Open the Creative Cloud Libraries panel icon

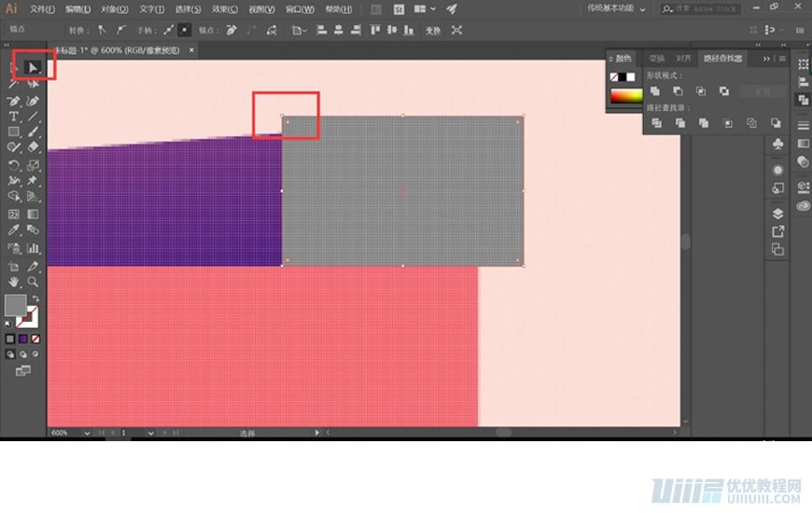(x=804, y=205)
